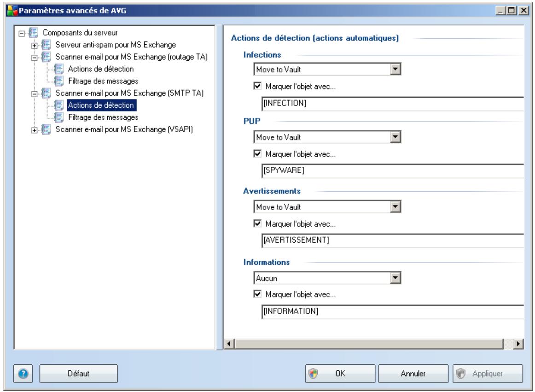Click the Serveur anti-spam node icon
Viewport: 535px width, 392px height.
pyautogui.click(x=46, y=45)
